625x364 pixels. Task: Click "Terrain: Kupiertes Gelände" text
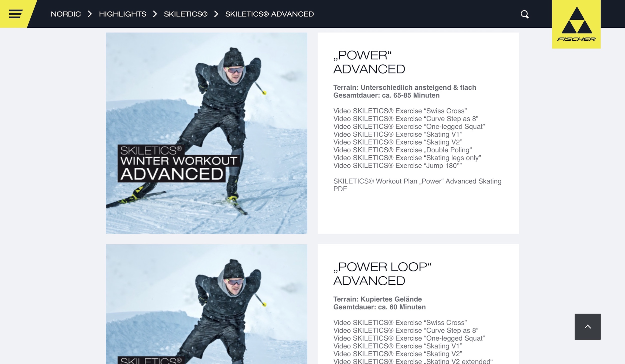click(x=377, y=299)
